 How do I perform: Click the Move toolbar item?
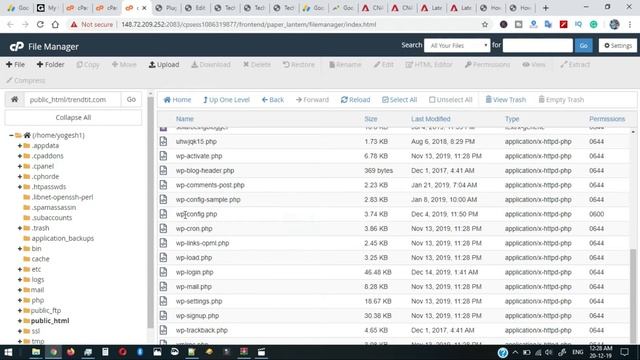[124, 64]
